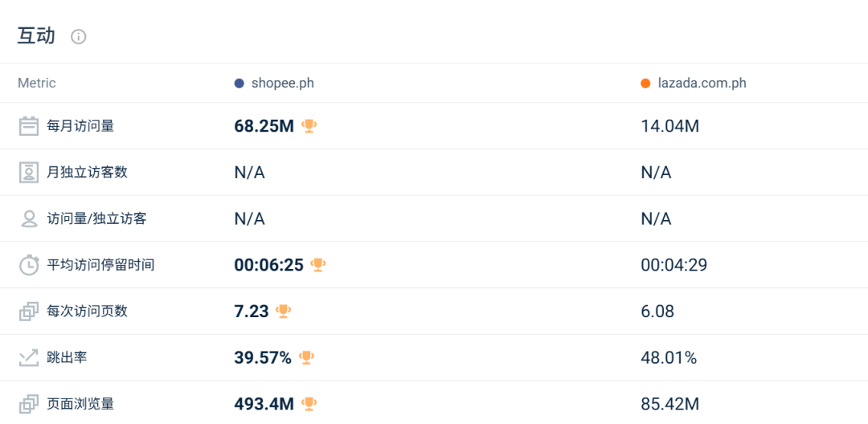Select the 493.4M shopee page views value
The height and width of the screenshot is (424, 868).
click(264, 404)
